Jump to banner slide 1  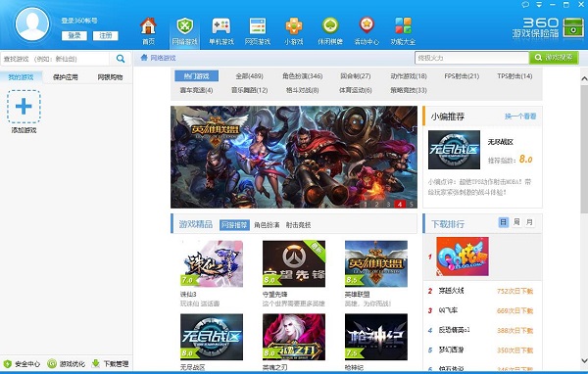366,205
